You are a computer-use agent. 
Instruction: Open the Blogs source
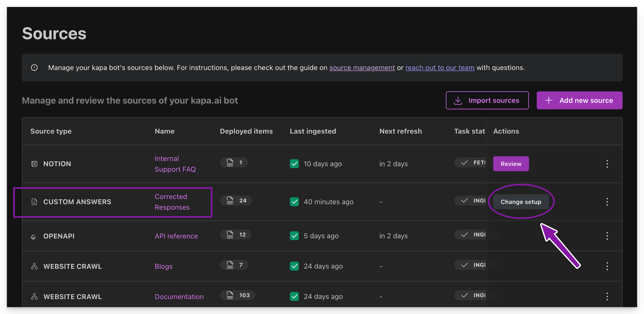[164, 266]
